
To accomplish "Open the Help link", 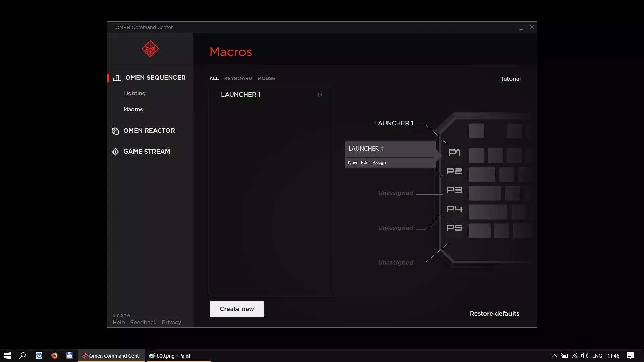I will click(119, 322).
